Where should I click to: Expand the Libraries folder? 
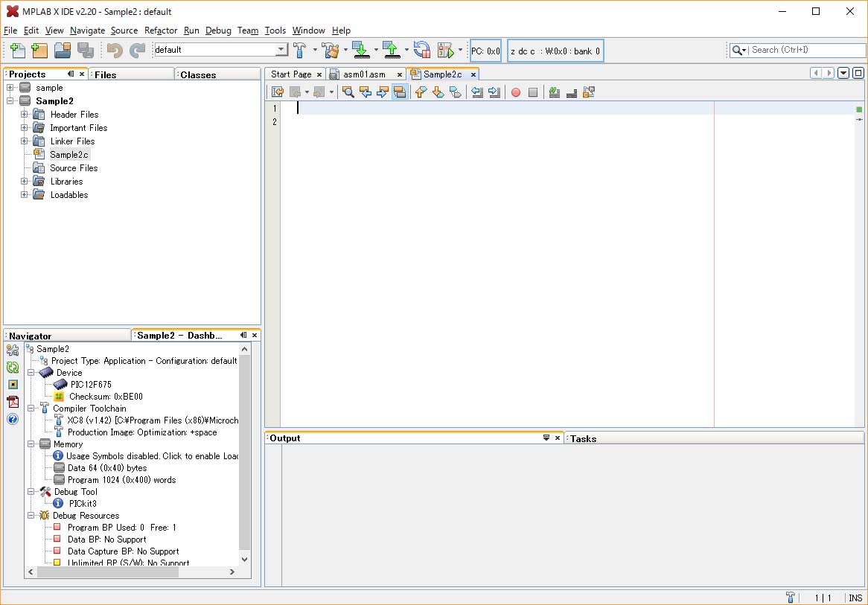[x=25, y=181]
